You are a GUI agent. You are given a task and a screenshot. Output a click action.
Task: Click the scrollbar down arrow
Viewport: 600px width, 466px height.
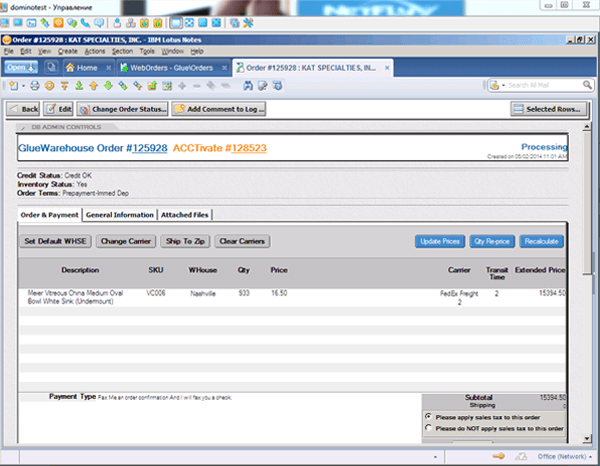pos(587,439)
